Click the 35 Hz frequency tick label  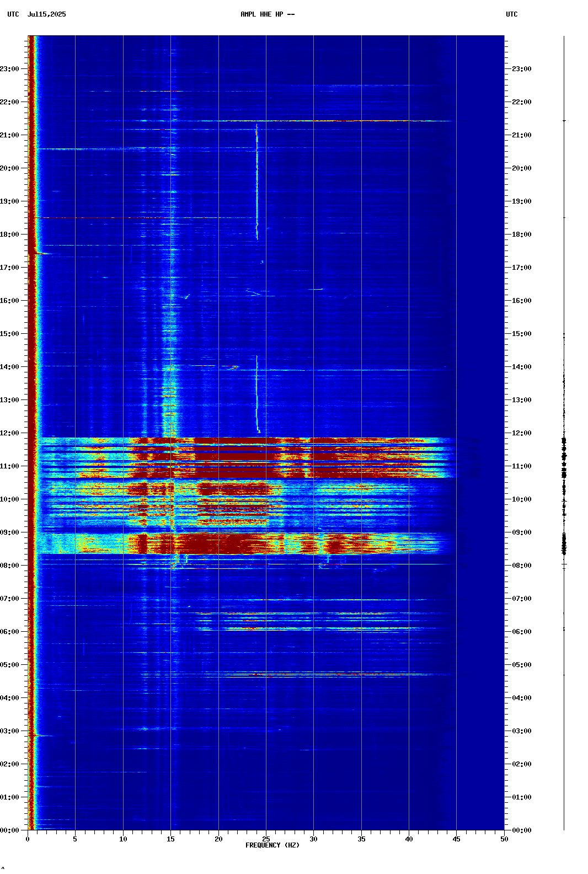[x=361, y=839]
